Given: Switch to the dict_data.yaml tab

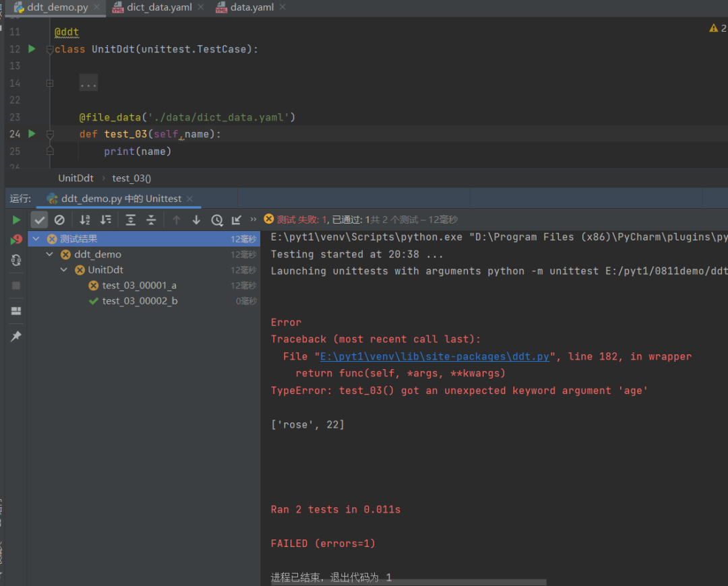Looking at the screenshot, I should coord(160,7).
